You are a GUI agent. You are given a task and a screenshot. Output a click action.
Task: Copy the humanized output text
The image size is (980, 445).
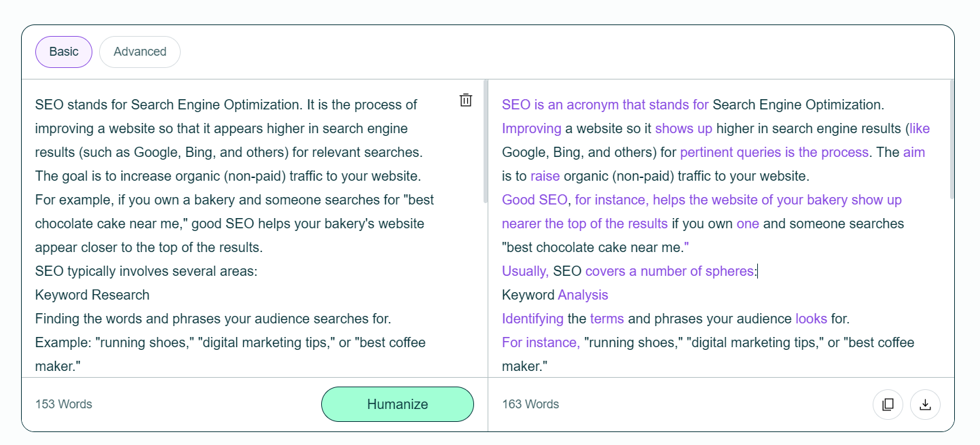pos(888,404)
